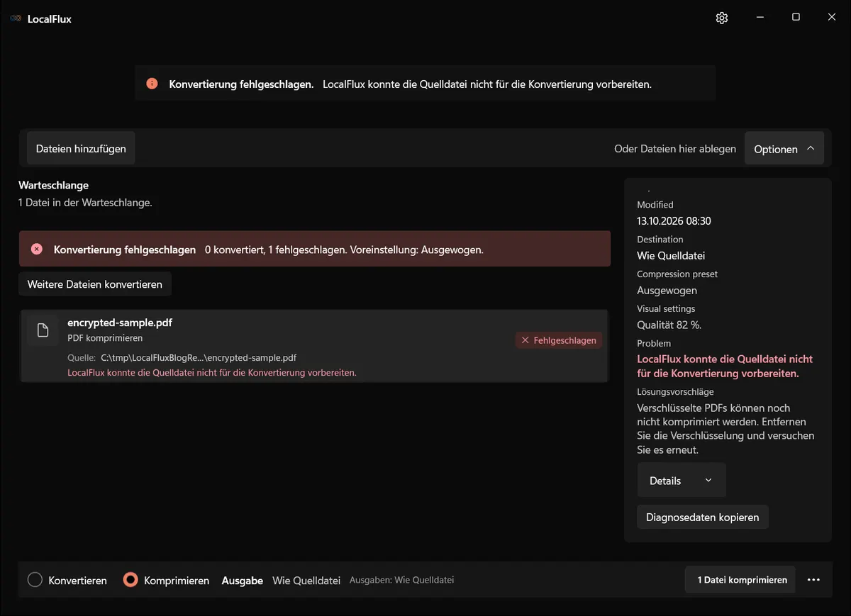851x616 pixels.
Task: Select the Komprimieren radio button
Action: 130,580
